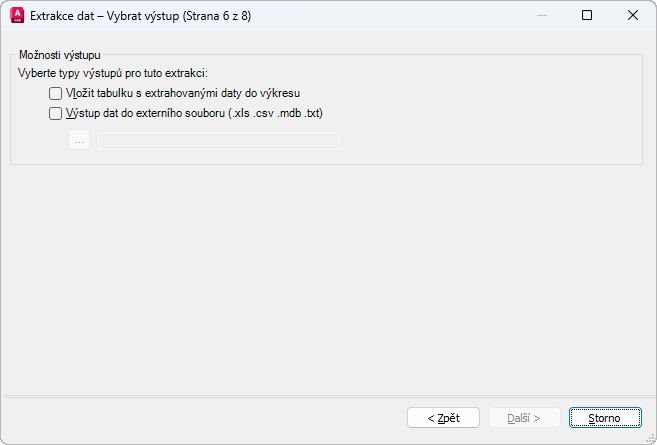The image size is (657, 445).
Task: Cancel the wizard with Storno
Action: (604, 417)
